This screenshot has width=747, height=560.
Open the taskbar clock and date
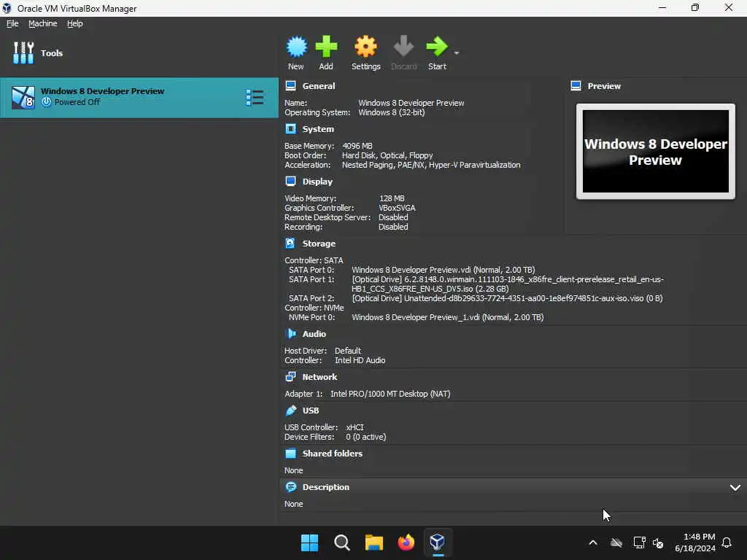pyautogui.click(x=695, y=542)
